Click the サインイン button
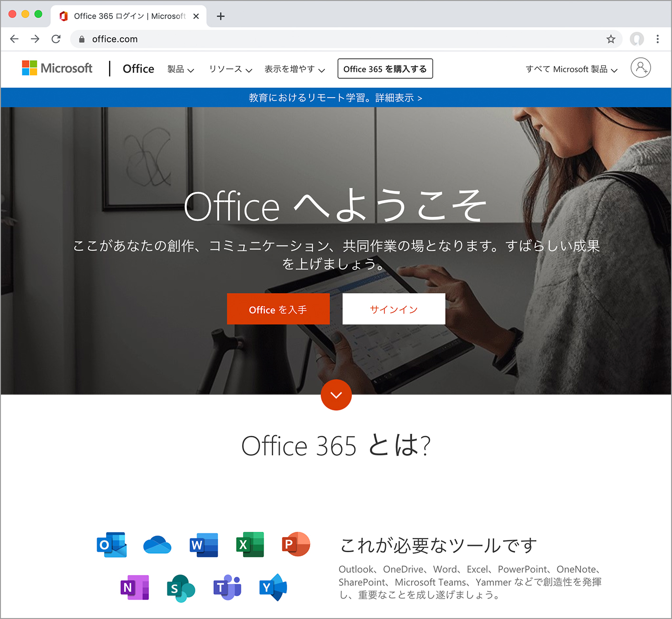The image size is (672, 619). coord(394,309)
